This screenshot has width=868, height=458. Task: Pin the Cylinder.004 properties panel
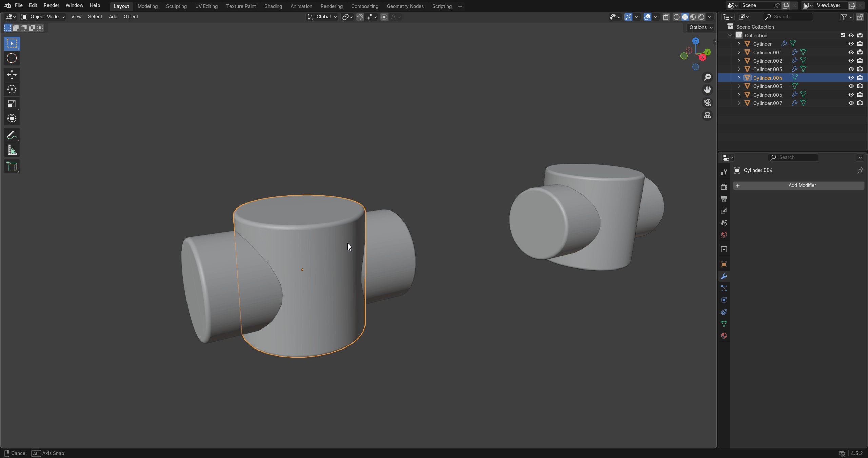pos(860,170)
